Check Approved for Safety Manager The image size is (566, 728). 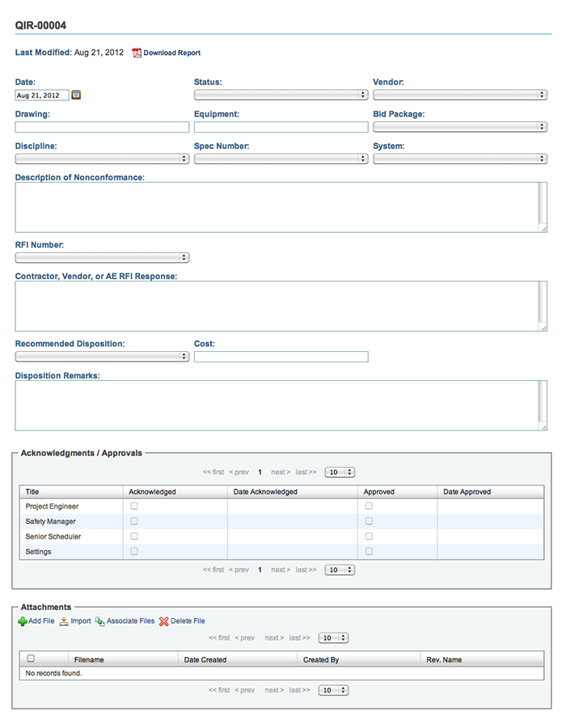pos(369,522)
